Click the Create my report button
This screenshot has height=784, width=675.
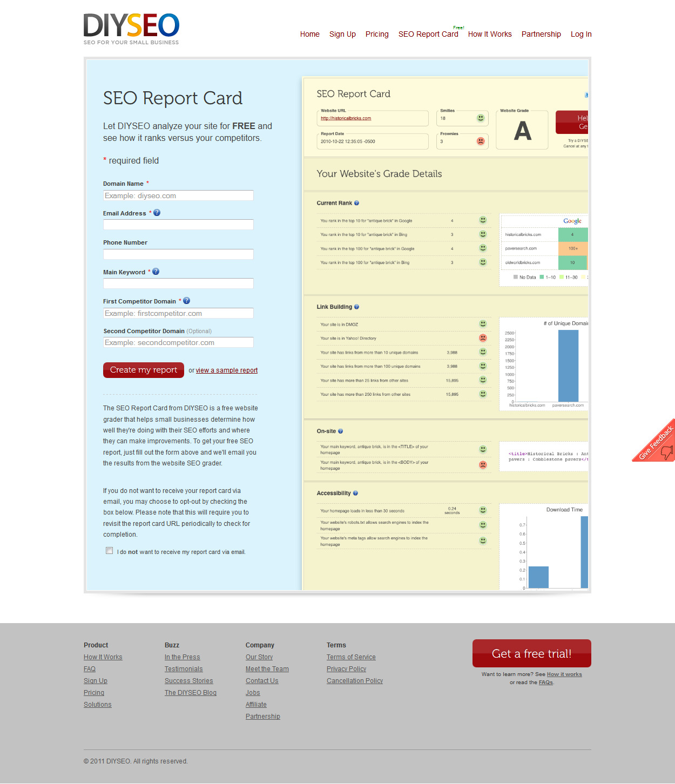[144, 370]
